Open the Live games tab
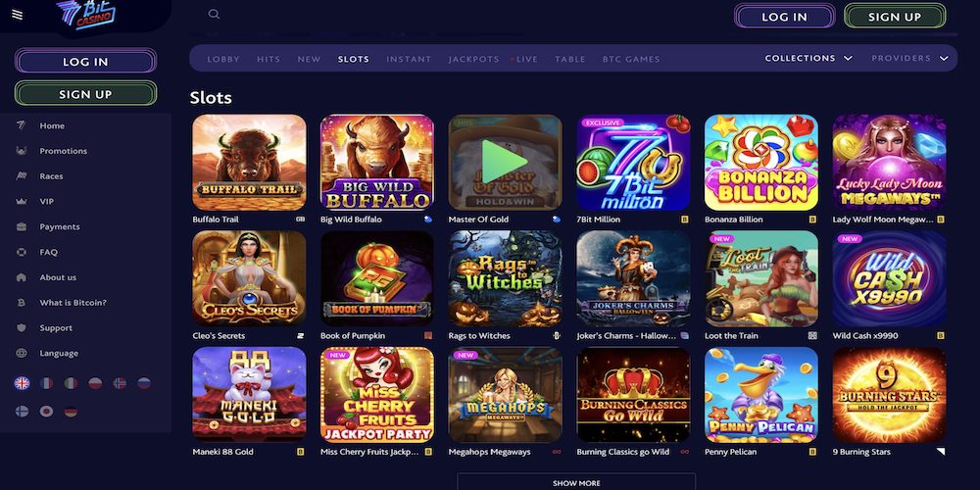The image size is (980, 490). click(524, 60)
